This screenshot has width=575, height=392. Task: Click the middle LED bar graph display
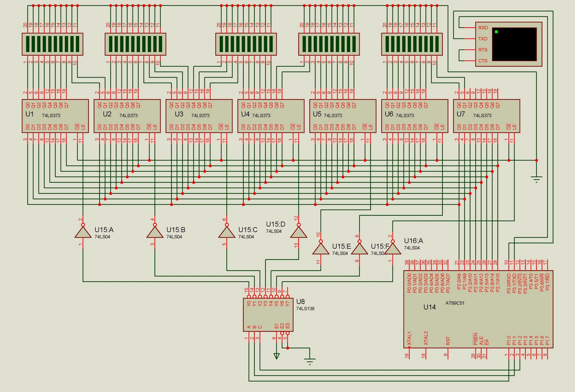coord(246,44)
